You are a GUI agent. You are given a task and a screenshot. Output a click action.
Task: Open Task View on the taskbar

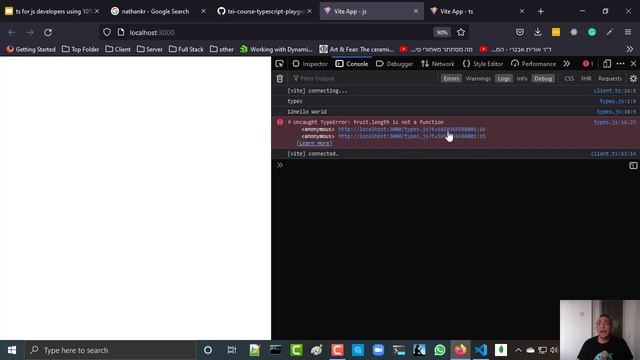(232, 350)
